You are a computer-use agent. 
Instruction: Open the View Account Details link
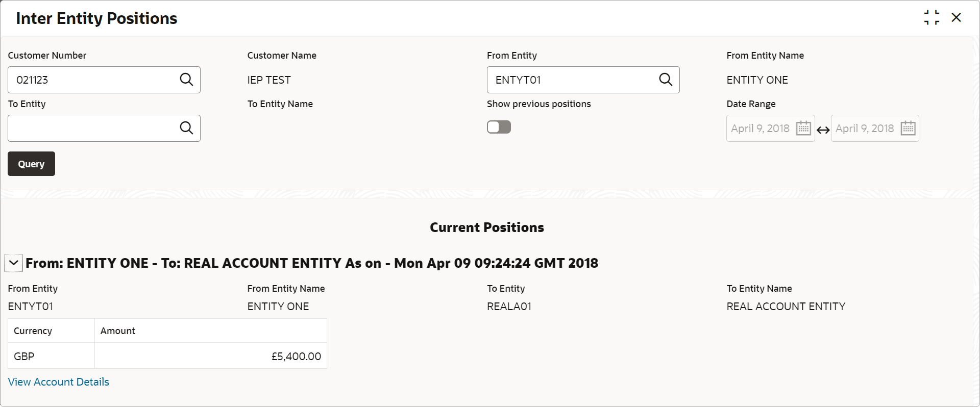[x=59, y=382]
